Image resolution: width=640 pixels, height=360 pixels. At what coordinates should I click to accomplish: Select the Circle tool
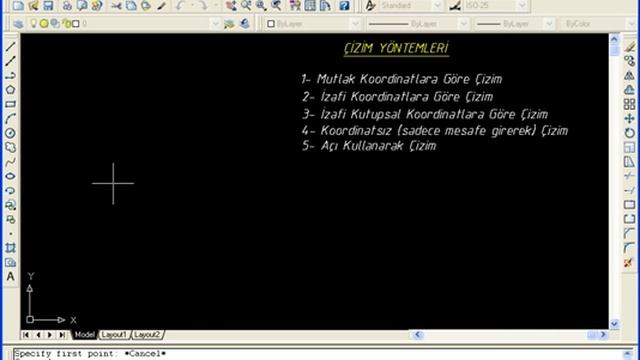coord(10,133)
